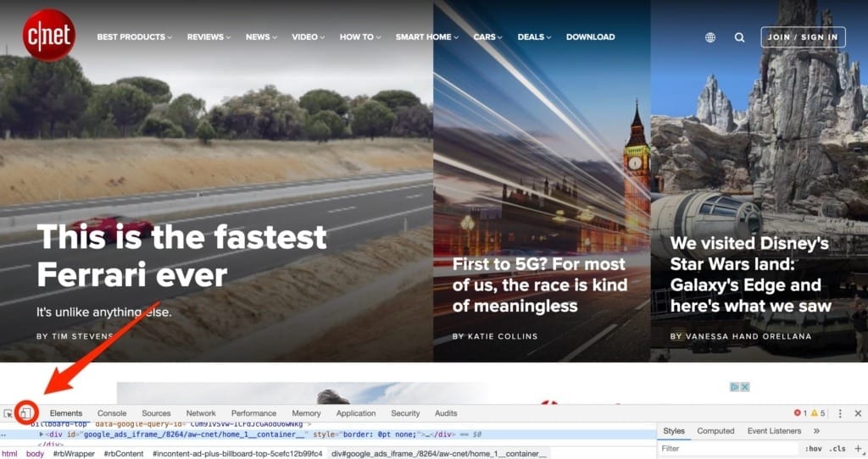Screen dimensions: 868x459
Task: Open the How To dropdown menu
Action: (359, 37)
